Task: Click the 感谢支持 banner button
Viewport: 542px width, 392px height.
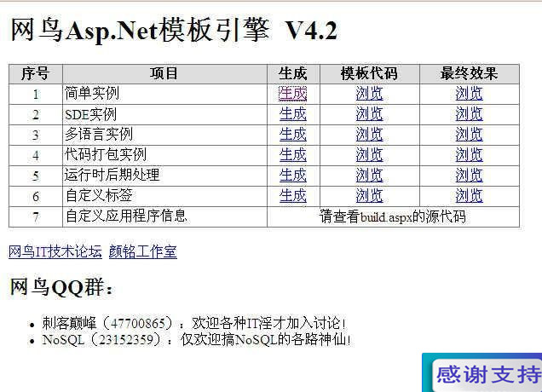Action: coord(487,374)
